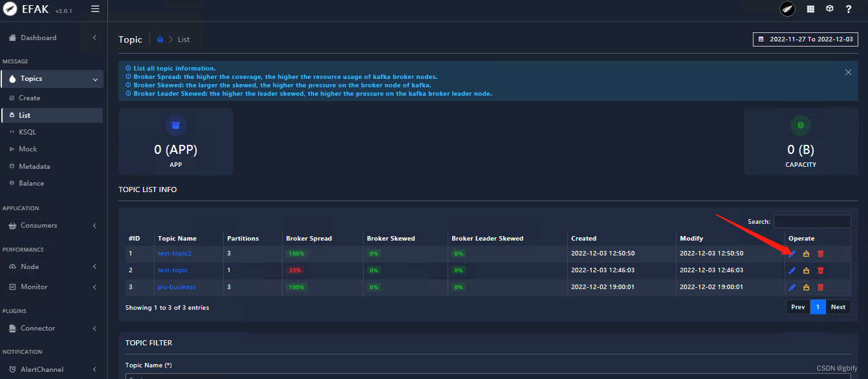Open the feather profile avatar

(x=787, y=9)
